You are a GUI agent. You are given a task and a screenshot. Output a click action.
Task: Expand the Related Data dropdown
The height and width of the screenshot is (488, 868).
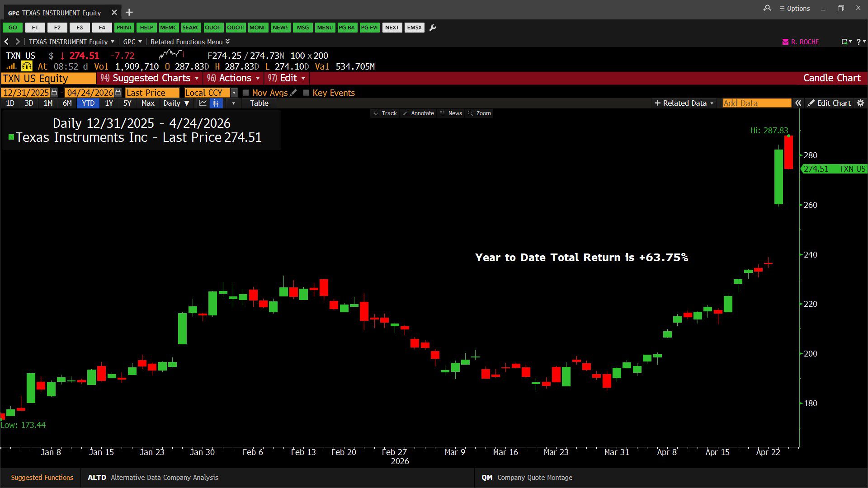coord(684,103)
